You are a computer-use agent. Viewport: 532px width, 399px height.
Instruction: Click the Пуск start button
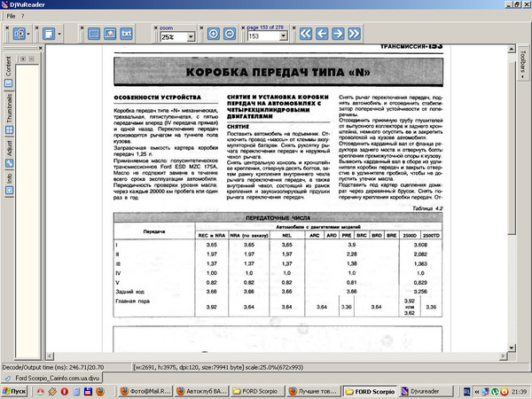click(x=14, y=391)
